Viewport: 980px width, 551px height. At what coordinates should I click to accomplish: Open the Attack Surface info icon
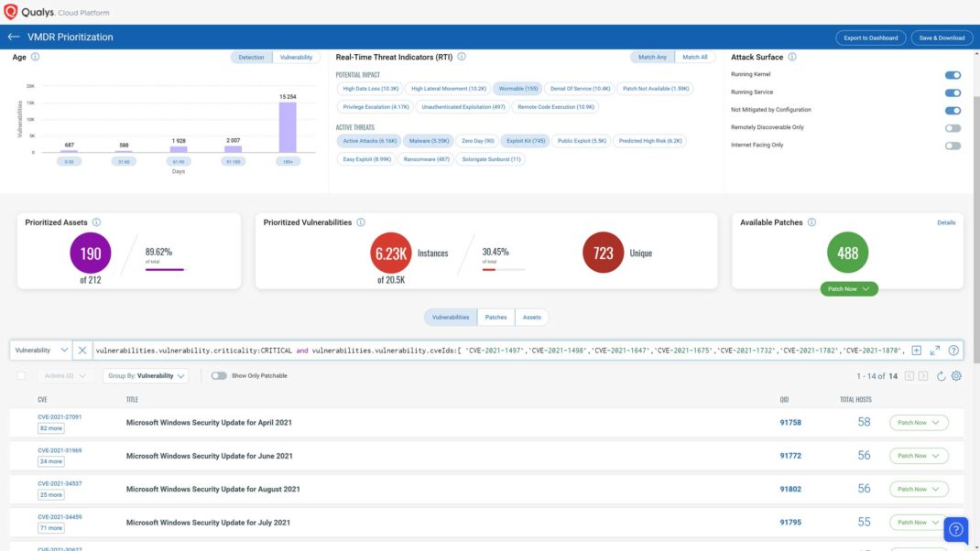coord(792,57)
